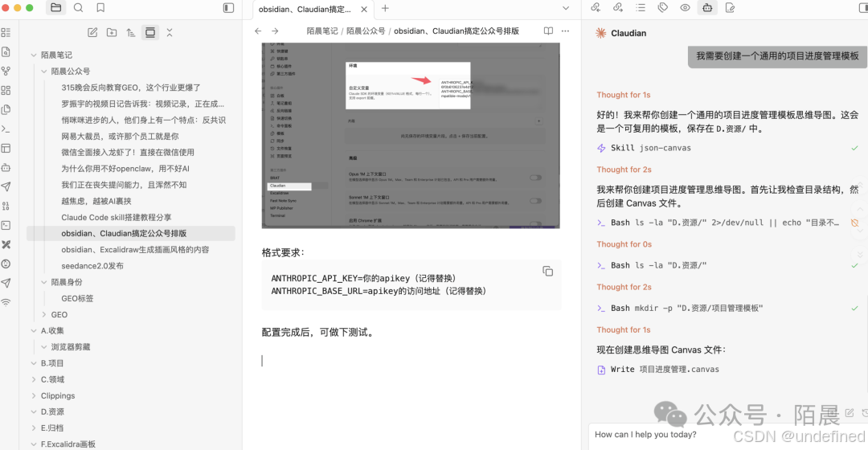Viewport: 868px width, 450px height.
Task: Open the GEO标签 note
Action: coord(77,298)
